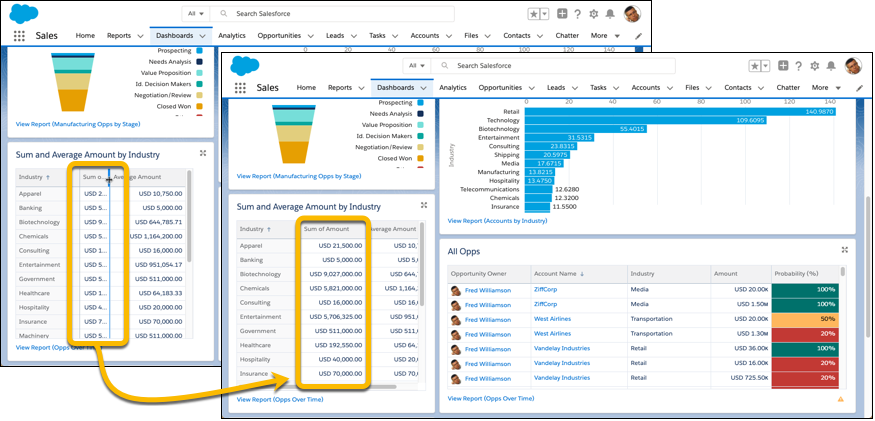Open global actions plus icon in back window

click(x=562, y=14)
